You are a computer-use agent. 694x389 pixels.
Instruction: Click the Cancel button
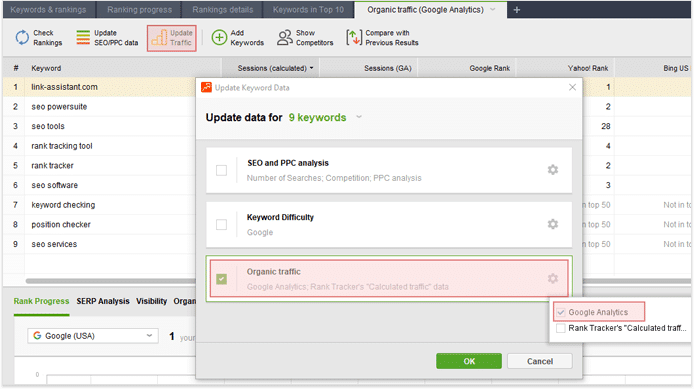point(540,361)
